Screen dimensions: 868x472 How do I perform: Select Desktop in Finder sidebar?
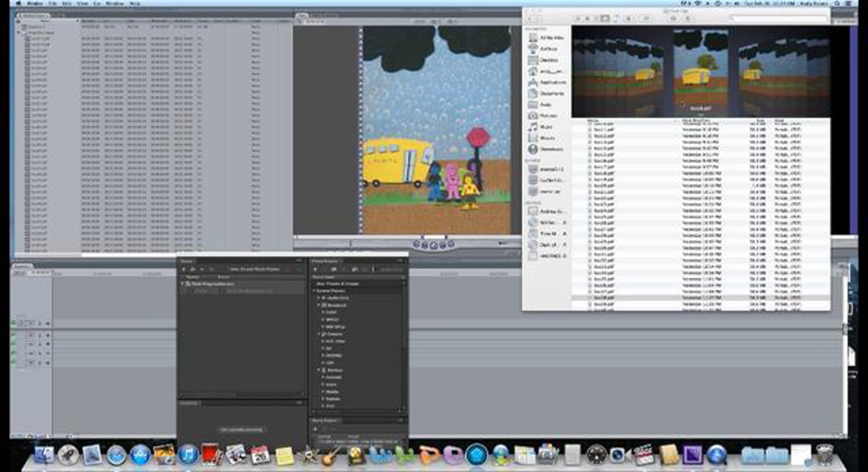549,60
